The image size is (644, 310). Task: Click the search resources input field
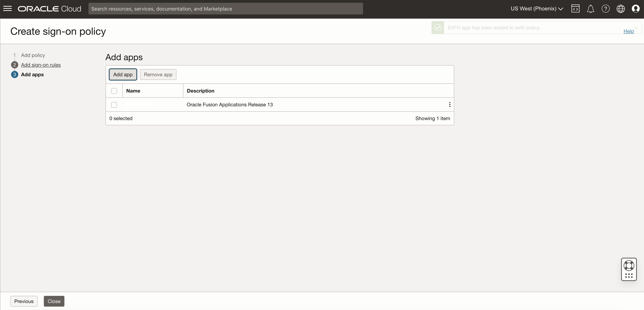(225, 9)
